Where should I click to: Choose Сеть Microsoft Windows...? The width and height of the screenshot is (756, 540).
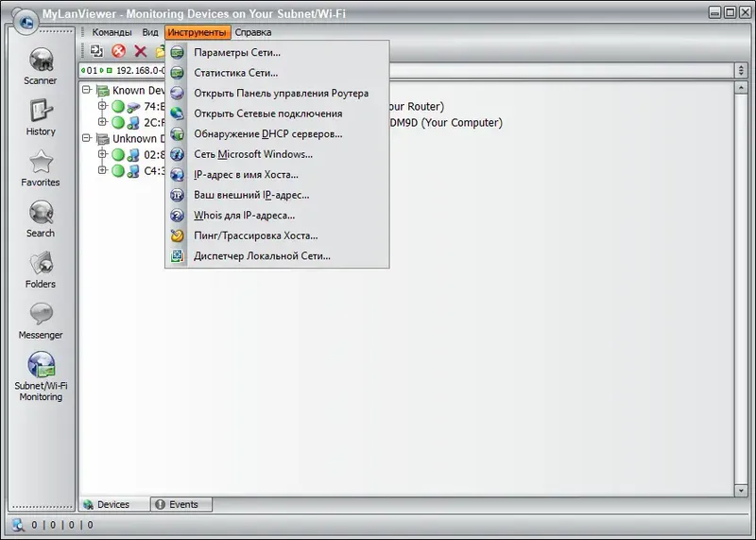click(x=277, y=154)
